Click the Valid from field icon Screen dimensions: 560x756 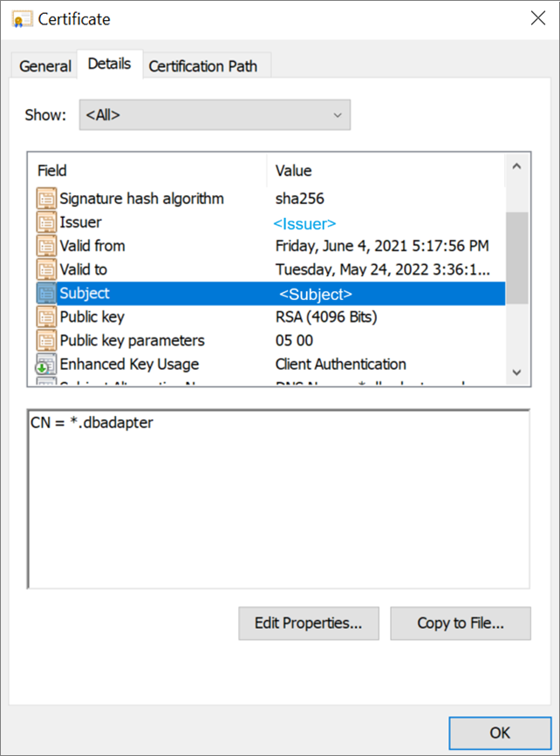[46, 246]
